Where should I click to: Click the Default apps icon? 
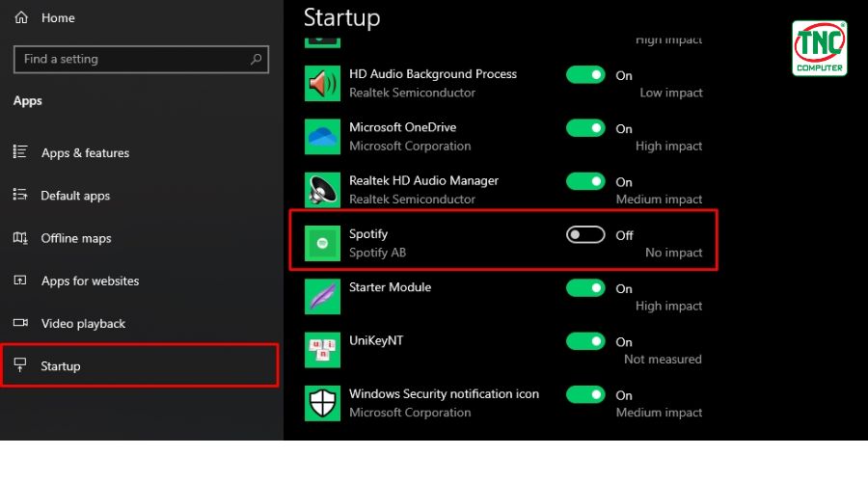click(20, 195)
